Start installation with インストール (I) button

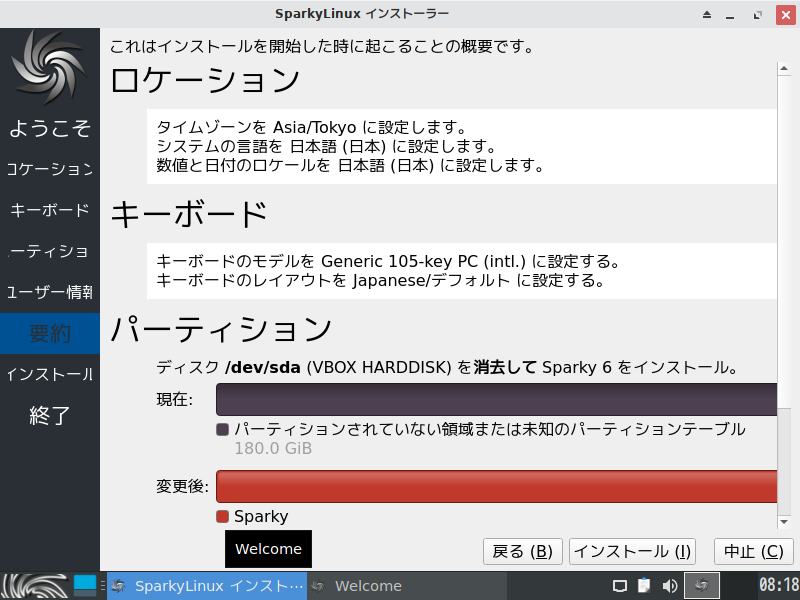(x=632, y=552)
